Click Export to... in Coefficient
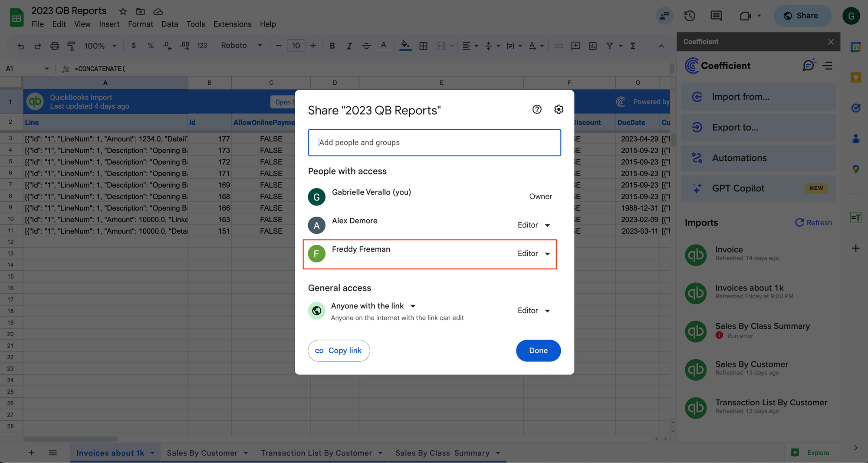This screenshot has height=463, width=868. [758, 127]
